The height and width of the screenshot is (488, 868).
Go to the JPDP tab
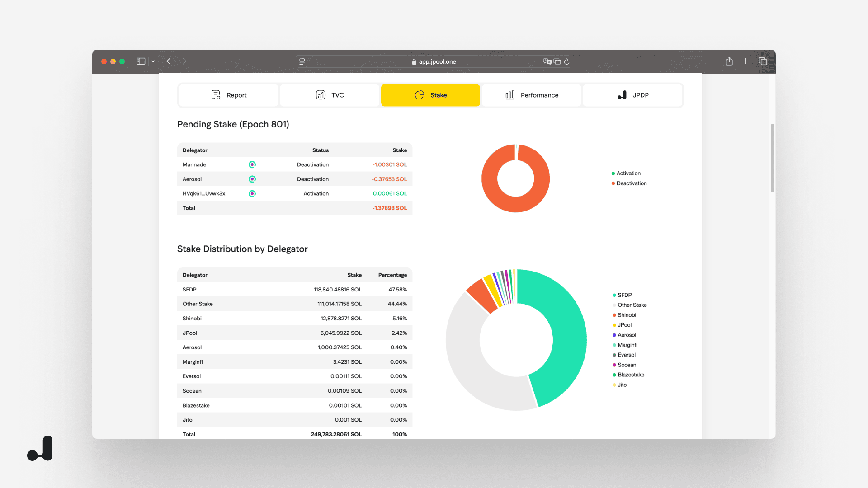point(632,95)
